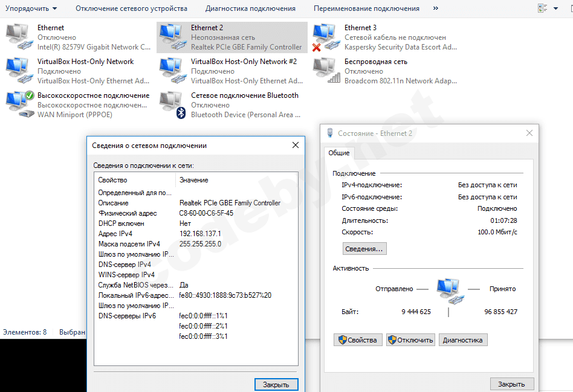Expand the toolbar overflow chevron
Viewport: 573px width, 392px height.
(x=436, y=8)
